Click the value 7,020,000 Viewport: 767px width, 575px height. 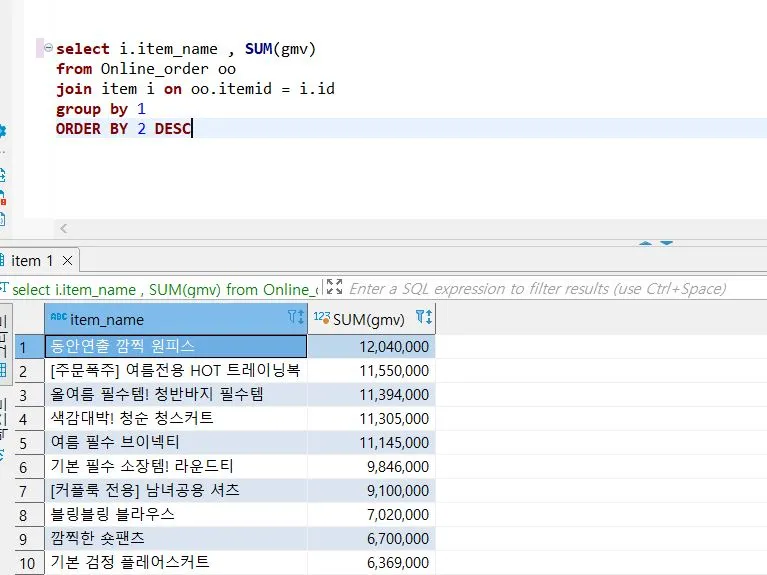(398, 514)
